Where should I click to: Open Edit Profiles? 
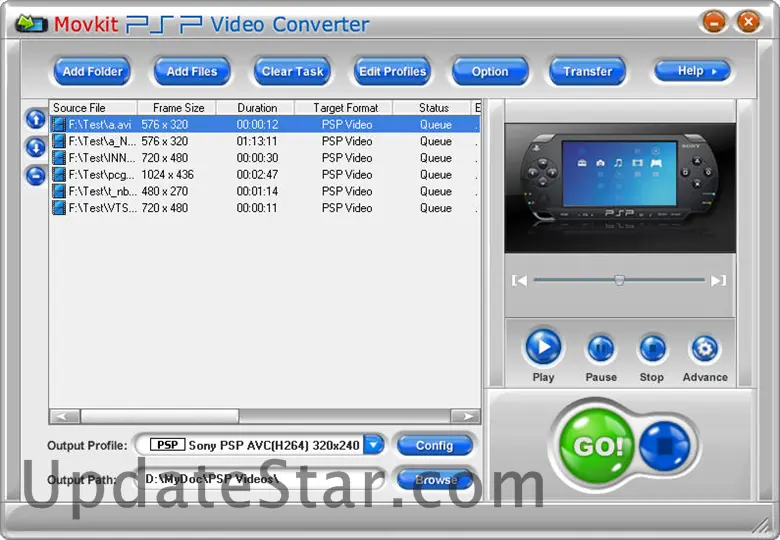(x=392, y=71)
